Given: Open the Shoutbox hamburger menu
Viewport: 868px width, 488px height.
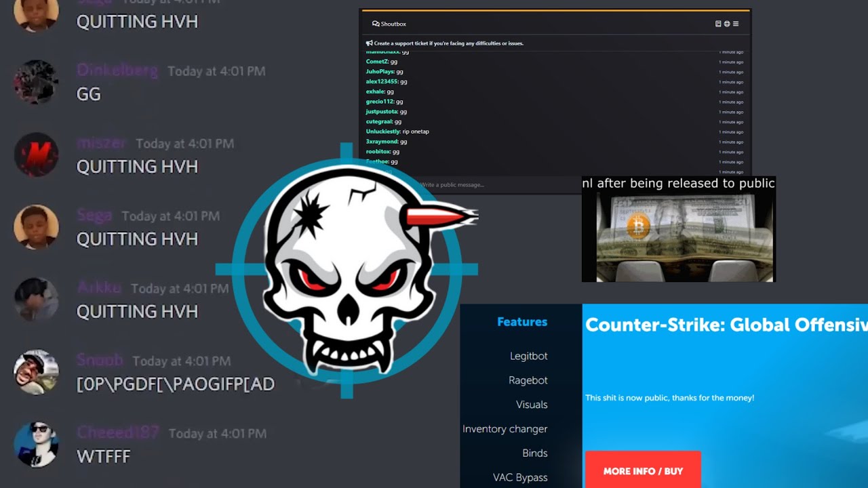Looking at the screenshot, I should [736, 24].
